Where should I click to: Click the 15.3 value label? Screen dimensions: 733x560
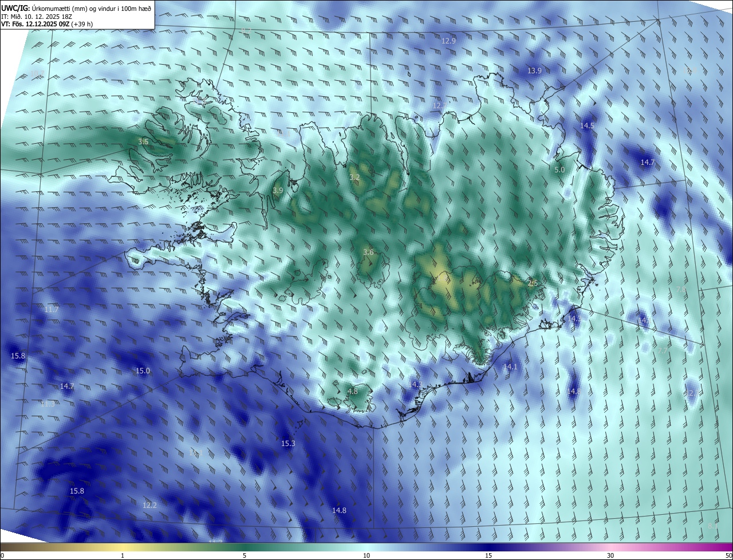click(288, 444)
